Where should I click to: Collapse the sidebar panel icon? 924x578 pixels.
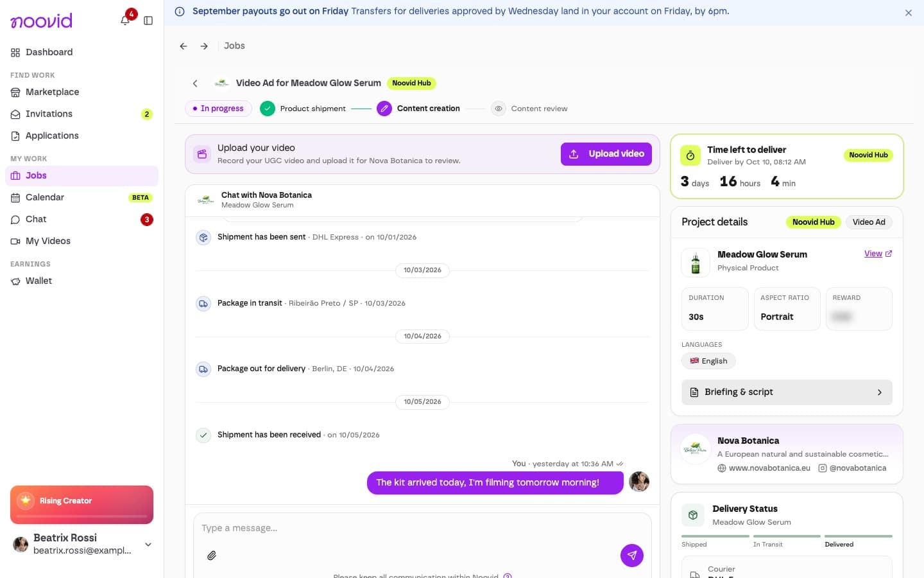pyautogui.click(x=148, y=21)
